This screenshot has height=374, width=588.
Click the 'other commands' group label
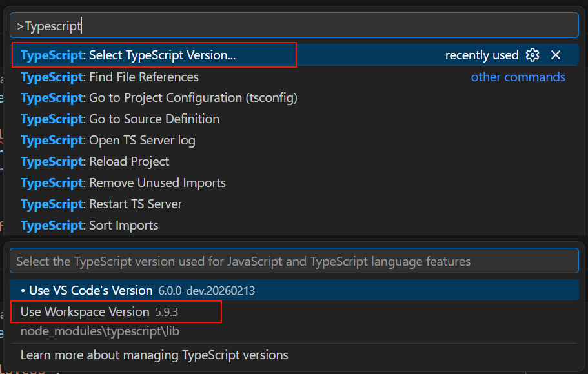518,77
